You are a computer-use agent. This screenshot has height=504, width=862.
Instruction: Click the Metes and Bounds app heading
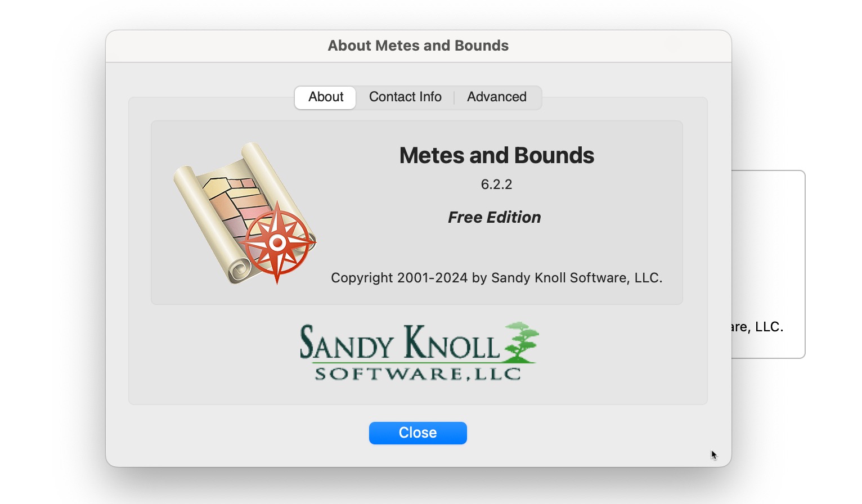point(496,155)
